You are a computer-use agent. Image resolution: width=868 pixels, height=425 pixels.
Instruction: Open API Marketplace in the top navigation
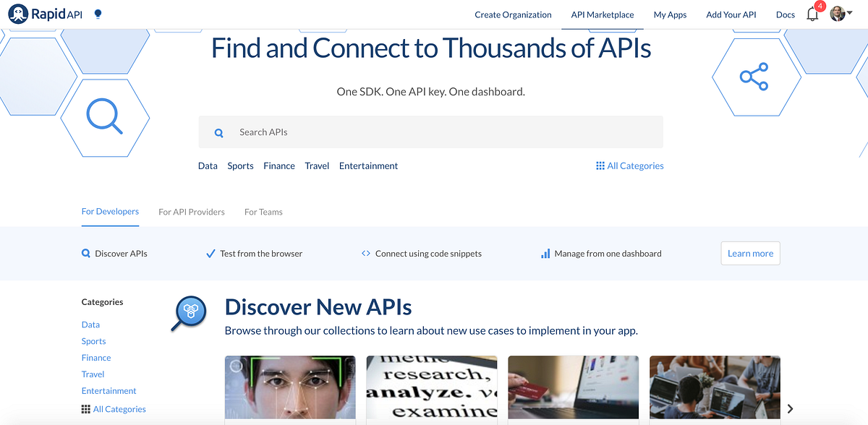point(602,14)
